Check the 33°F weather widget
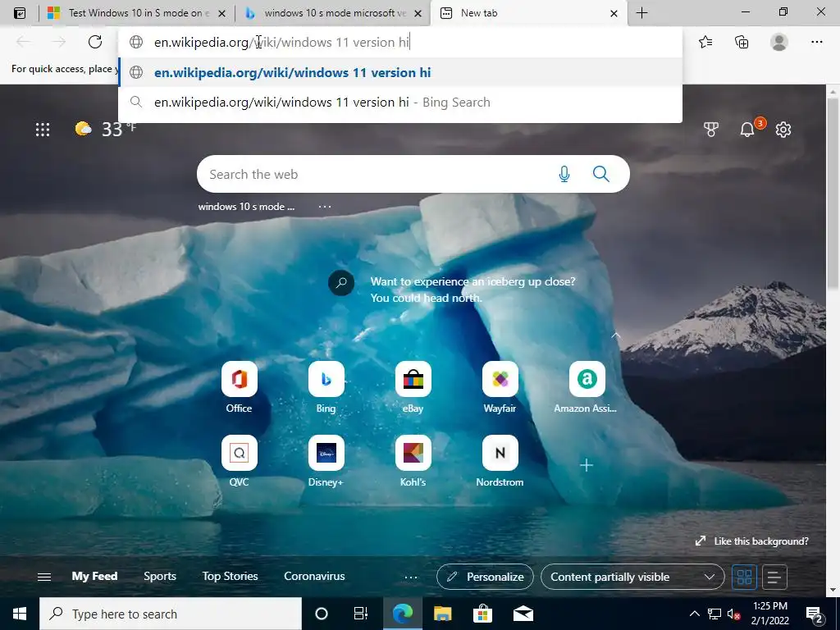 tap(106, 129)
